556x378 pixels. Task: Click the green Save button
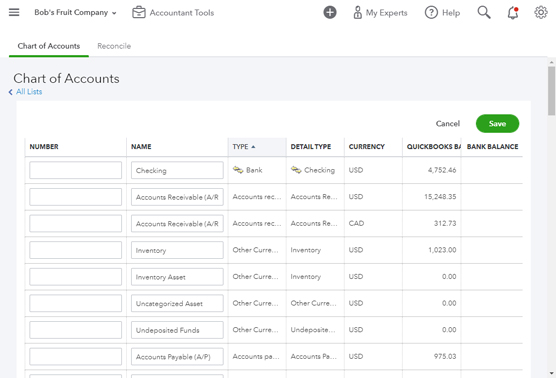[x=497, y=123]
